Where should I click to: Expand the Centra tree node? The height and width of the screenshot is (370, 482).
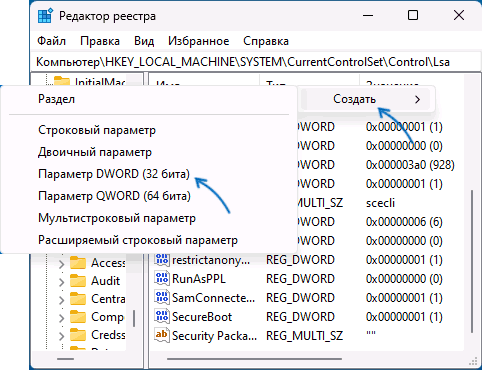[62, 300]
